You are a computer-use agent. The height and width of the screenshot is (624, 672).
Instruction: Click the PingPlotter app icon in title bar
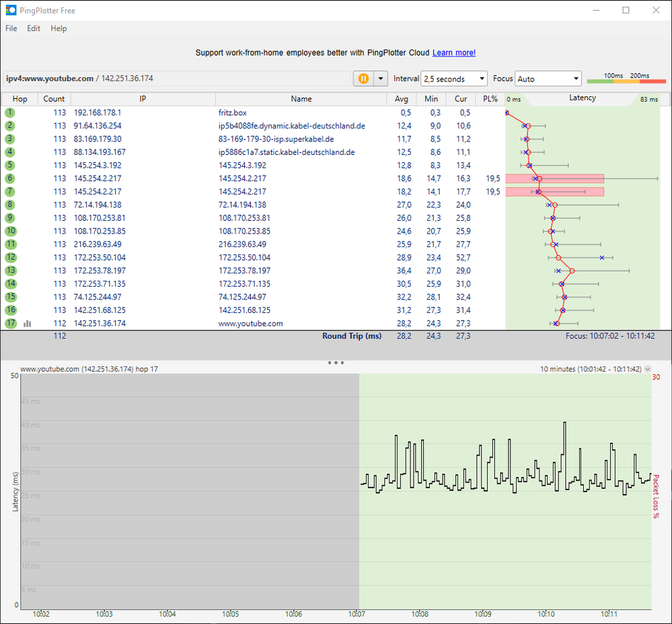(x=10, y=10)
